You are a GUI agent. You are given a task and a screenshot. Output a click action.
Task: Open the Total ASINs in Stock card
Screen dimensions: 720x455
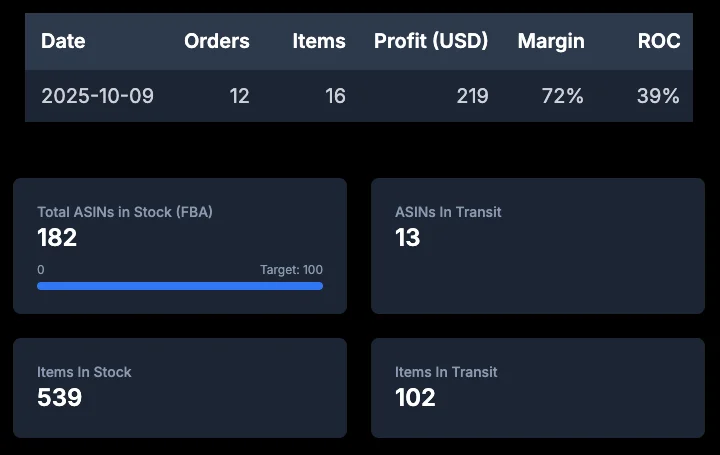(x=180, y=246)
